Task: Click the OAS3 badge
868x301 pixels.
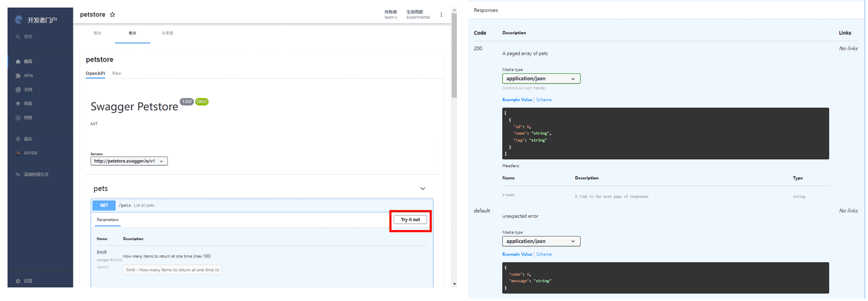Action: 202,102
